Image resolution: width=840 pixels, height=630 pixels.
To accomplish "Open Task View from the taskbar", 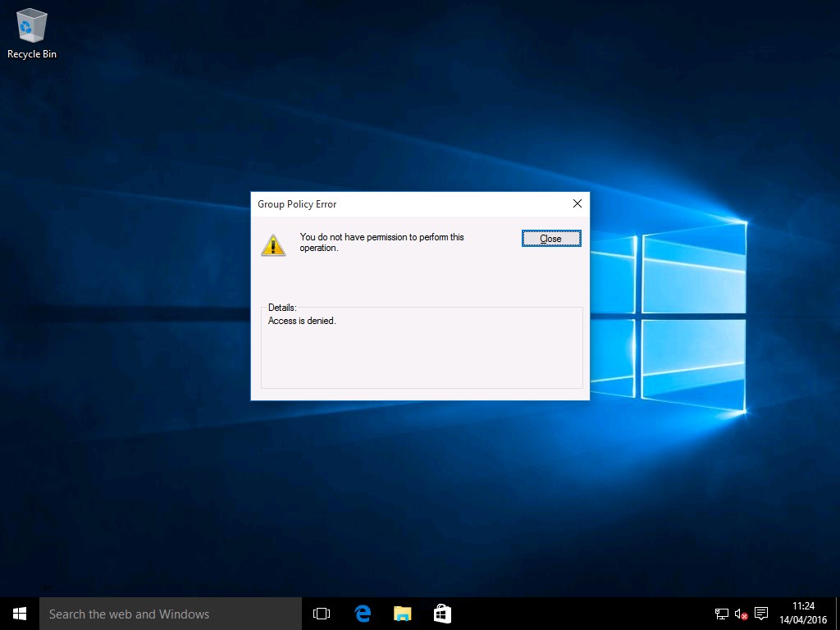I will pyautogui.click(x=322, y=614).
